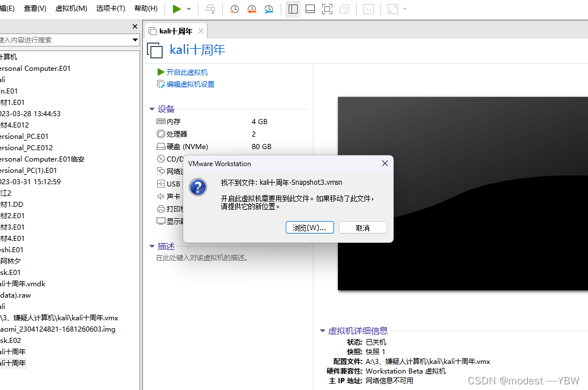Image resolution: width=588 pixels, height=390 pixels.
Task: Close the kali十周年 tab
Action: 201,31
